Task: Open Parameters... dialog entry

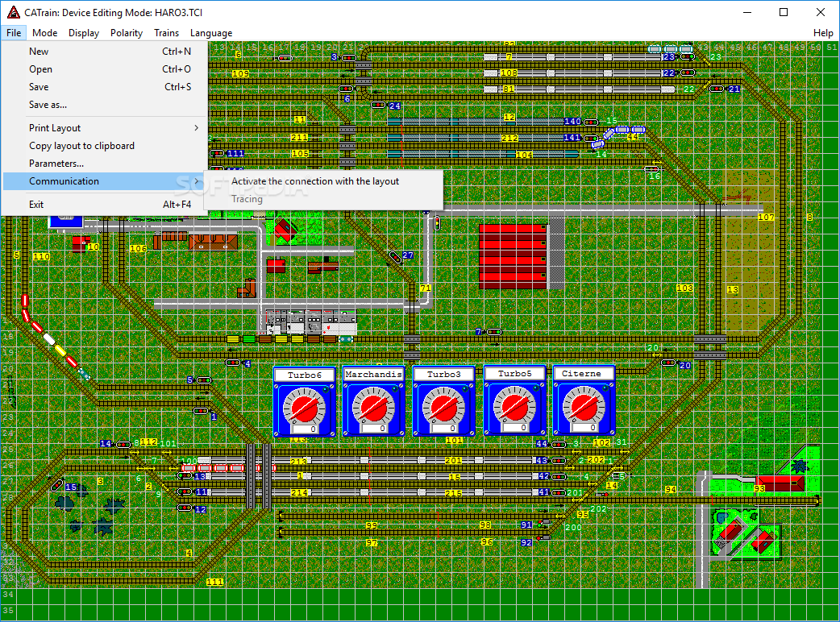Action: [x=105, y=164]
